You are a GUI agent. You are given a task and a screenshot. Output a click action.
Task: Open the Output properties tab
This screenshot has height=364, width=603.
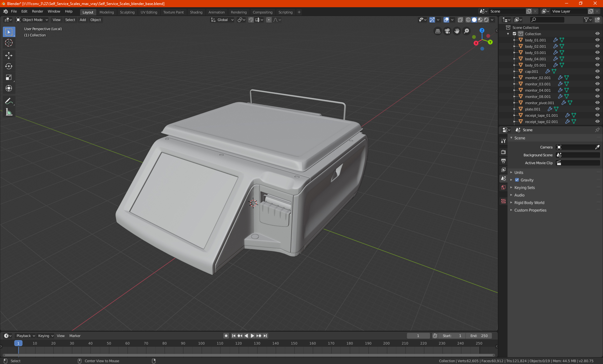tap(503, 161)
